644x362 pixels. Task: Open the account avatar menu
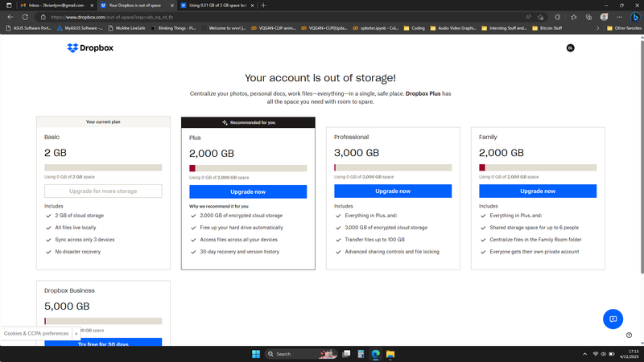point(570,48)
